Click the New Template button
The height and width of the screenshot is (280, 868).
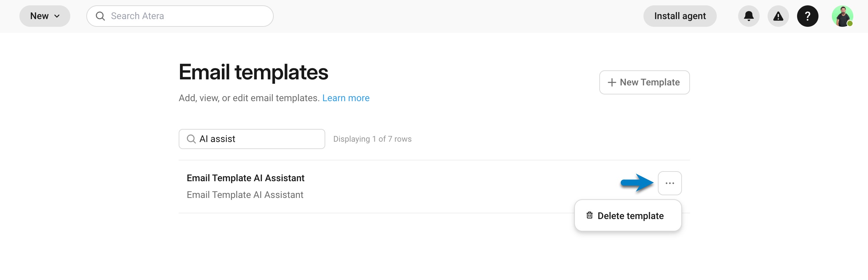coord(644,82)
